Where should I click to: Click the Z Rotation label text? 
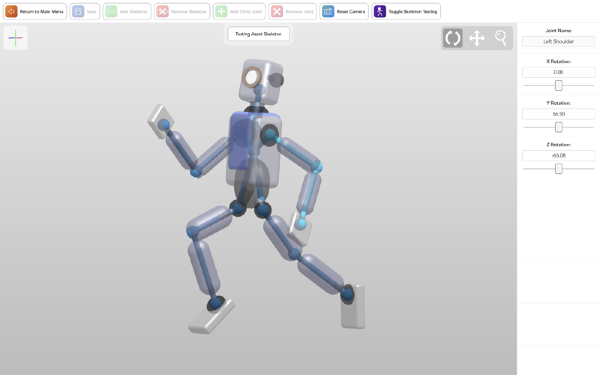tap(558, 145)
